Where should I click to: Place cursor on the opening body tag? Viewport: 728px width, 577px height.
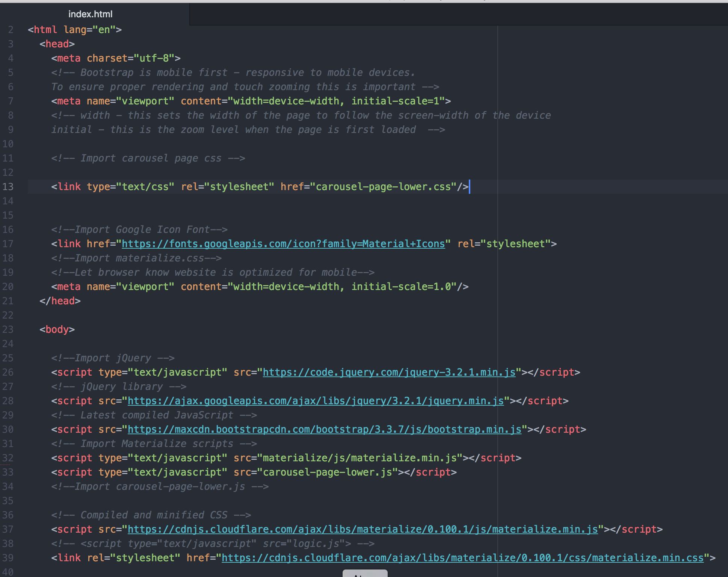(x=57, y=330)
